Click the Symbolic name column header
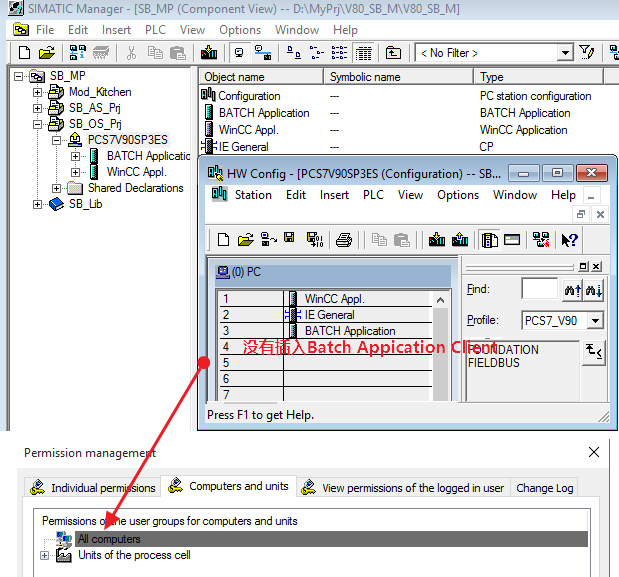Screen dimensions: 619x577 tap(399, 77)
